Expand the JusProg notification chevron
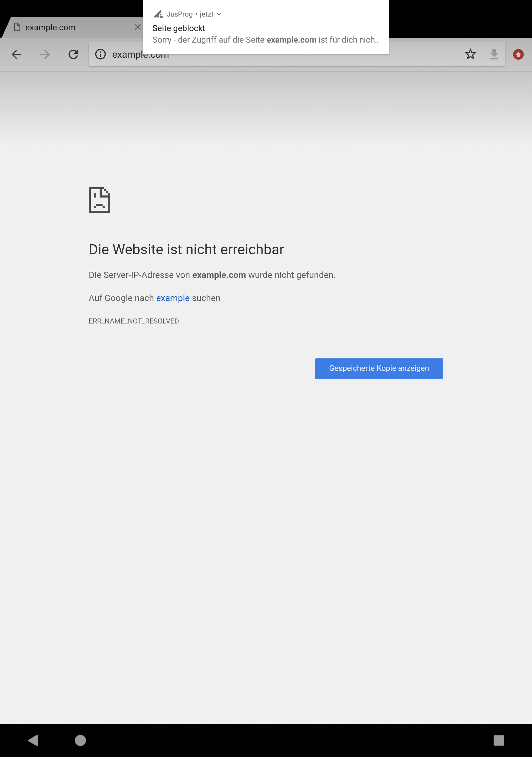532x757 pixels. pyautogui.click(x=219, y=14)
